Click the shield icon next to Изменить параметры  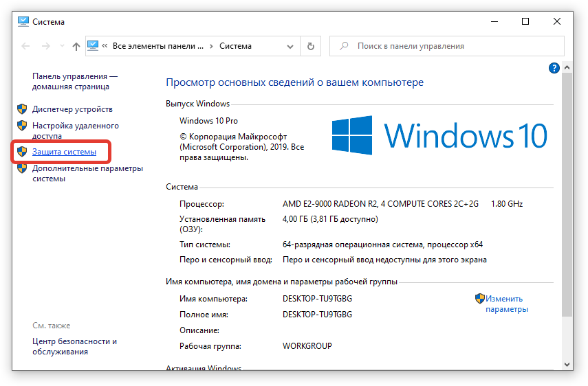pos(479,299)
